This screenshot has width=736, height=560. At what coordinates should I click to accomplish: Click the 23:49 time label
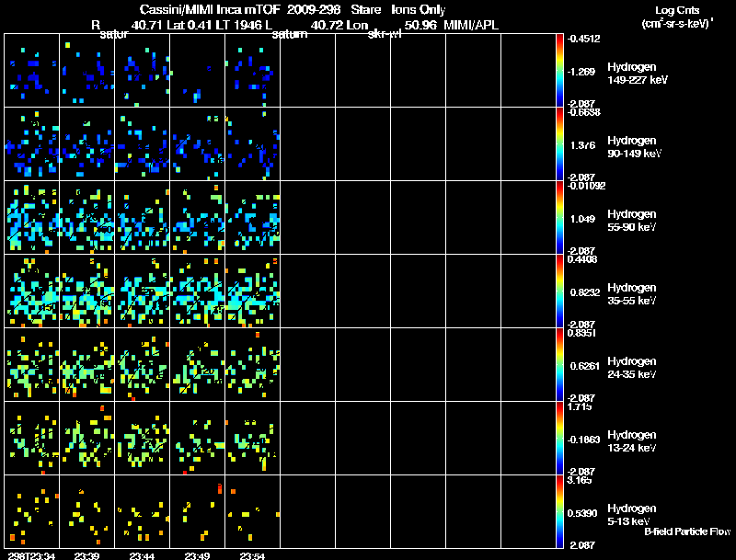click(197, 555)
